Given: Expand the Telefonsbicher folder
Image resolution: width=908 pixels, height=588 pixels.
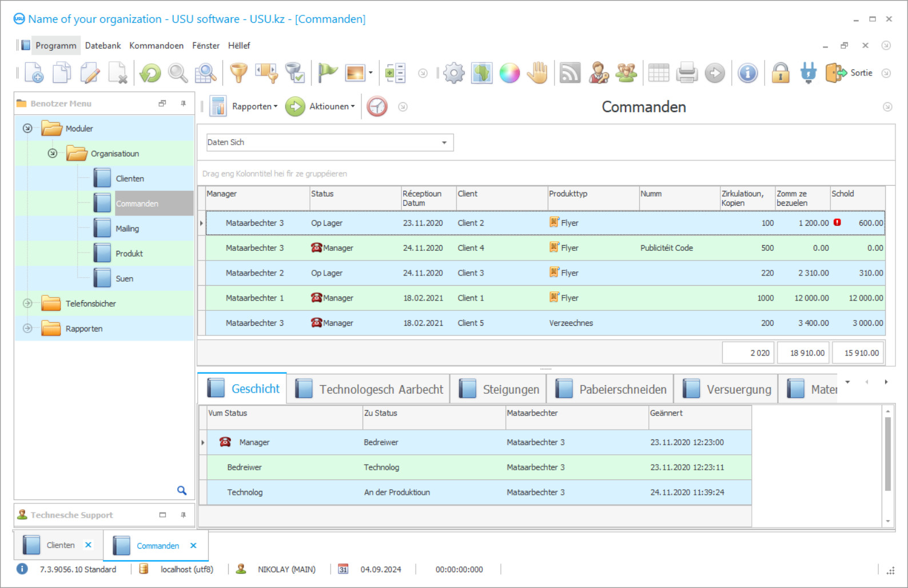Looking at the screenshot, I should click(x=27, y=303).
